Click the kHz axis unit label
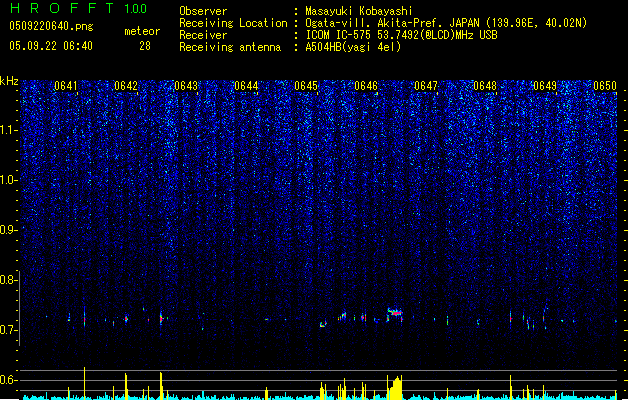This screenshot has width=629, height=400. [x=9, y=81]
